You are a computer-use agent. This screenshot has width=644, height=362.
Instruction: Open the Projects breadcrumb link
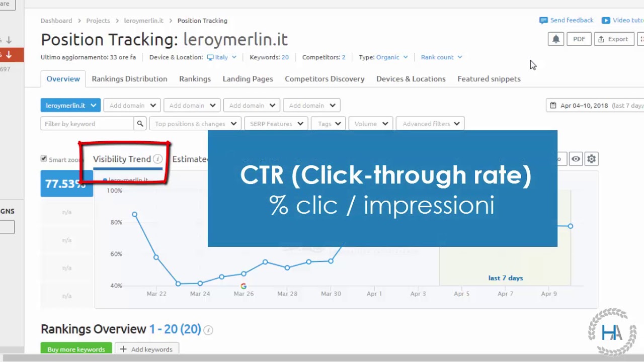tap(98, 21)
